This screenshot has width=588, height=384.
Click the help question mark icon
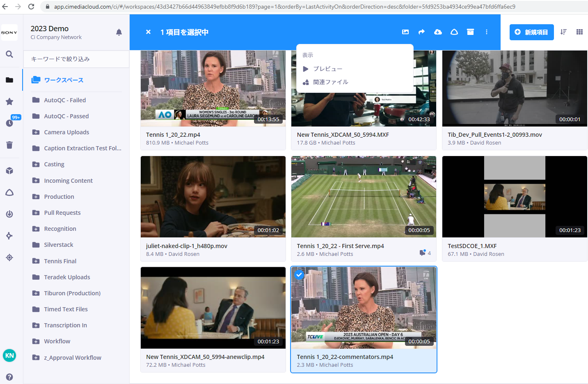tap(9, 377)
